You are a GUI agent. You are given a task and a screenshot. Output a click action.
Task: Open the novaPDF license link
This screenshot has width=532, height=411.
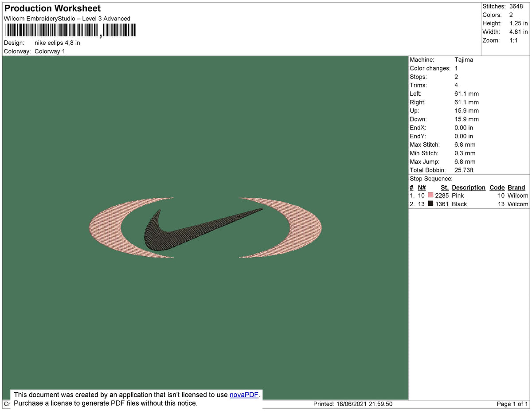(x=243, y=395)
